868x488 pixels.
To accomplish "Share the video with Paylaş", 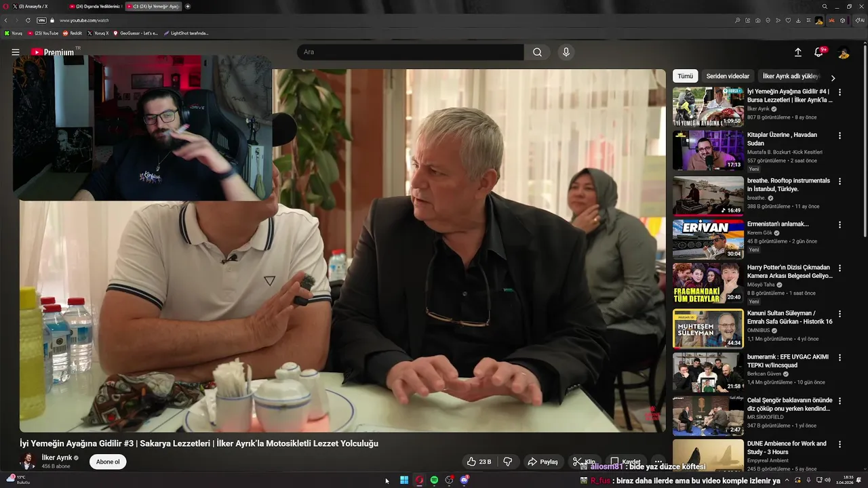I will [x=542, y=462].
